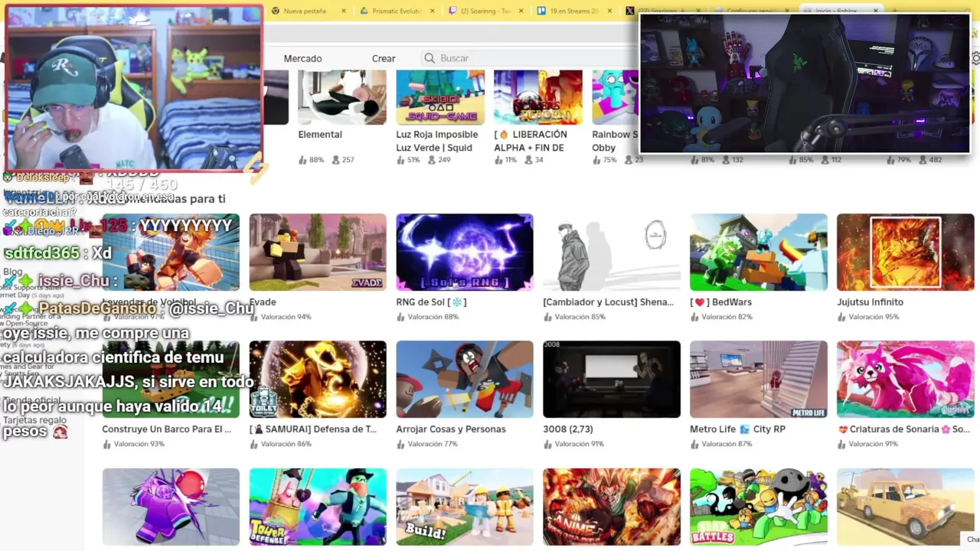The image size is (980, 551).
Task: Click Valoración 94% under Evade
Action: tap(286, 317)
